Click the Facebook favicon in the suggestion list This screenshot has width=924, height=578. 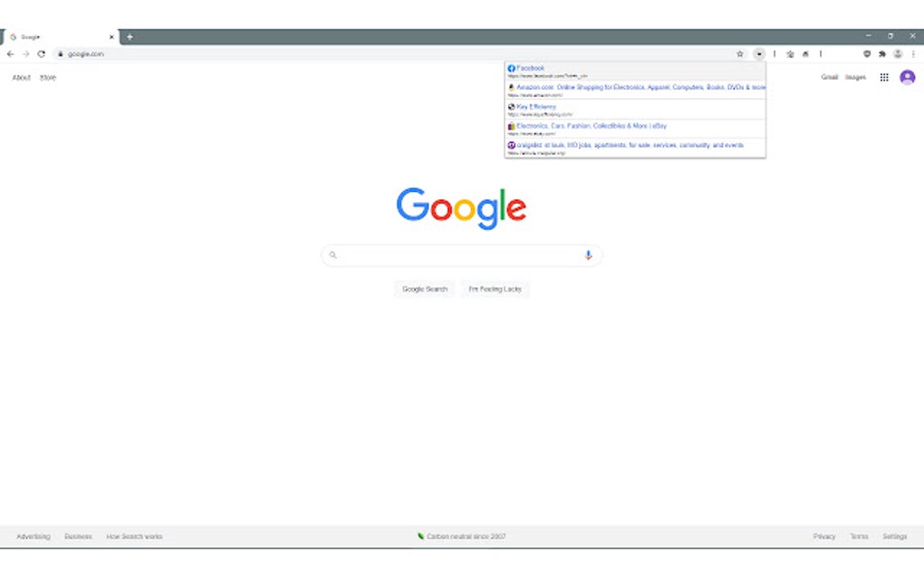coord(510,68)
